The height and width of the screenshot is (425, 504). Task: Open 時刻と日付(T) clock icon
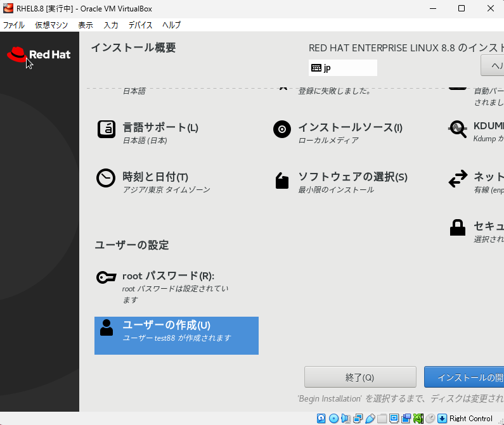point(106,178)
